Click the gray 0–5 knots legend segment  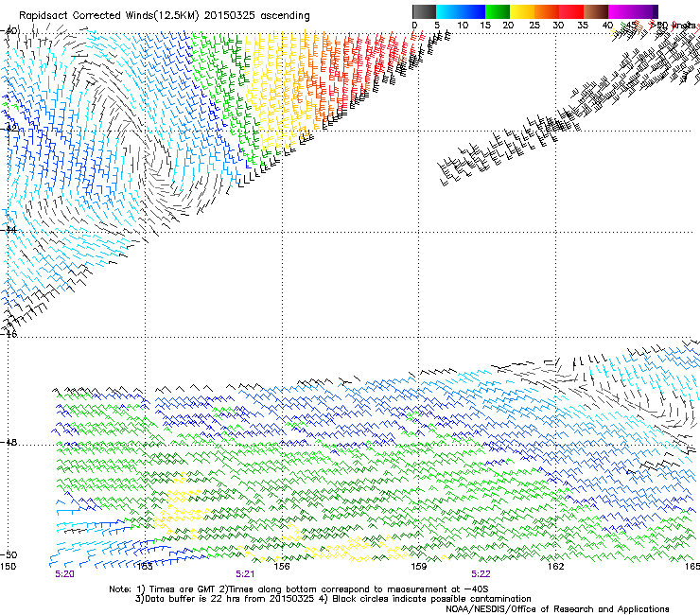(424, 11)
